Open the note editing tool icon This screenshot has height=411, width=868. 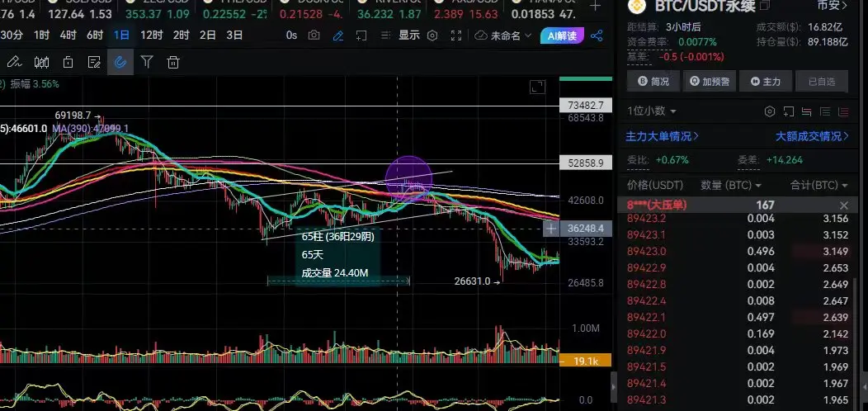[x=94, y=62]
